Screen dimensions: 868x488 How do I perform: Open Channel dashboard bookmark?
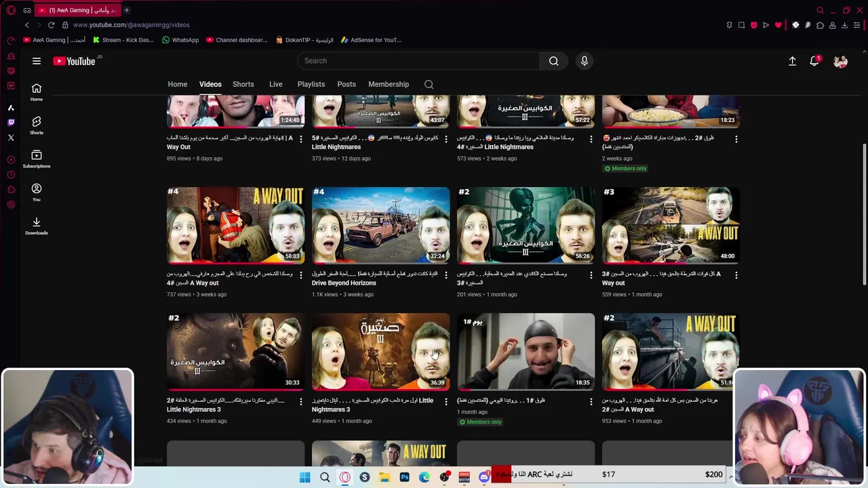click(237, 40)
